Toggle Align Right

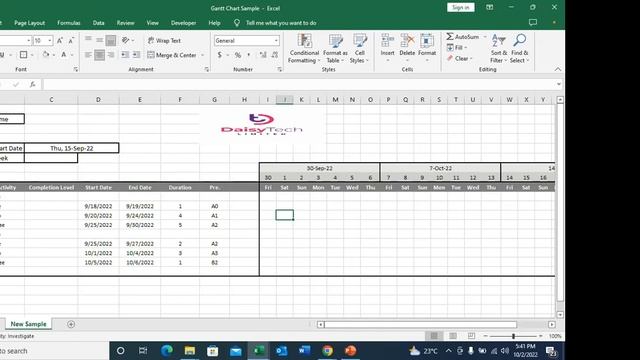click(x=111, y=55)
